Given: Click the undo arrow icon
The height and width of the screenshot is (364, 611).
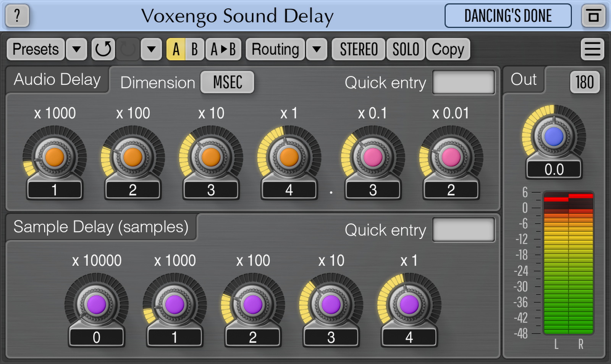Looking at the screenshot, I should tap(103, 49).
